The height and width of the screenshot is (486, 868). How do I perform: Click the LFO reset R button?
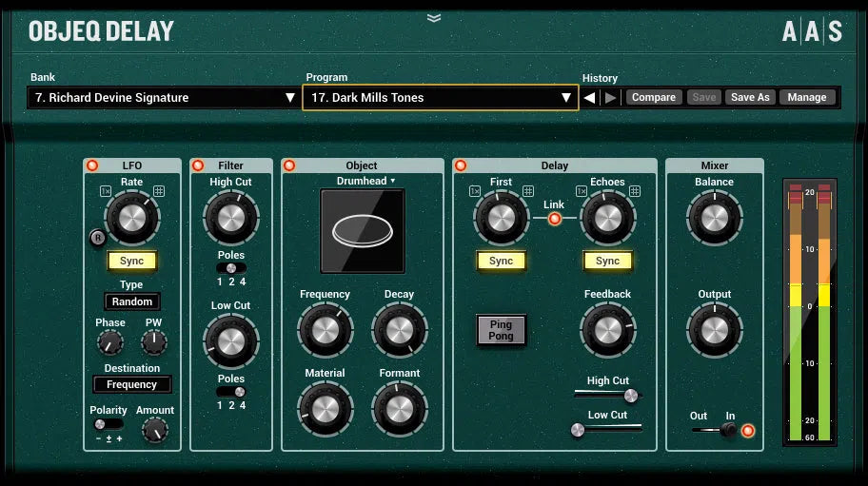tap(98, 238)
